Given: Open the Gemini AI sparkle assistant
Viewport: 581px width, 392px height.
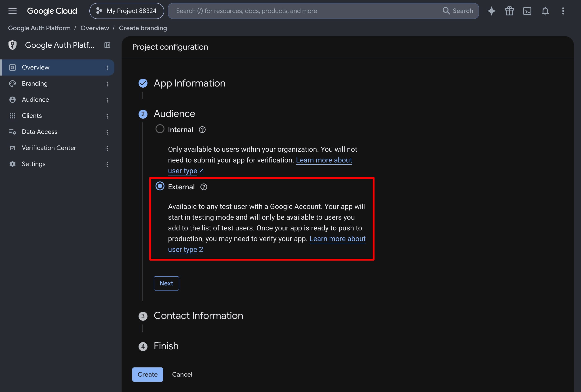Looking at the screenshot, I should tap(491, 11).
